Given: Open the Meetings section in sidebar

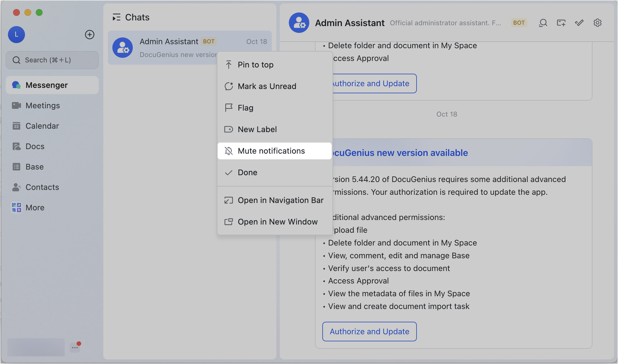Looking at the screenshot, I should 43,105.
